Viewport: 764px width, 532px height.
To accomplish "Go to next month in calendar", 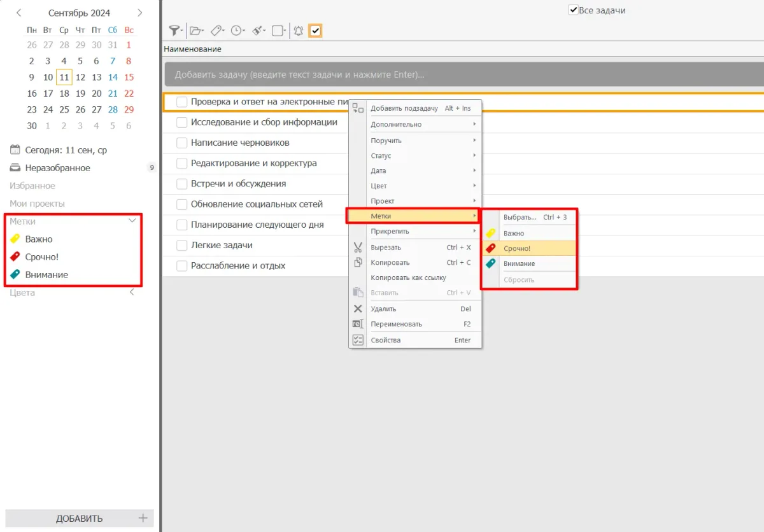I will tap(140, 13).
